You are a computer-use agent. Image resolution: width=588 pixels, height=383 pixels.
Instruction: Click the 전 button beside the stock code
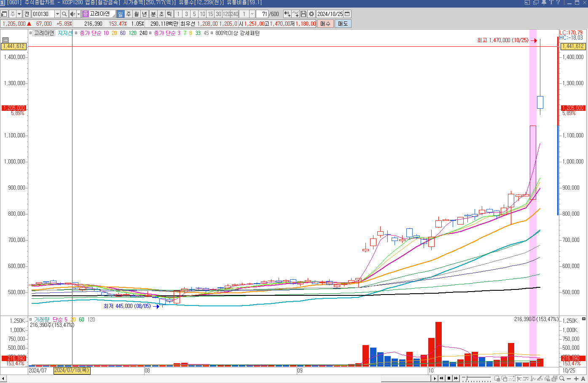point(27,14)
